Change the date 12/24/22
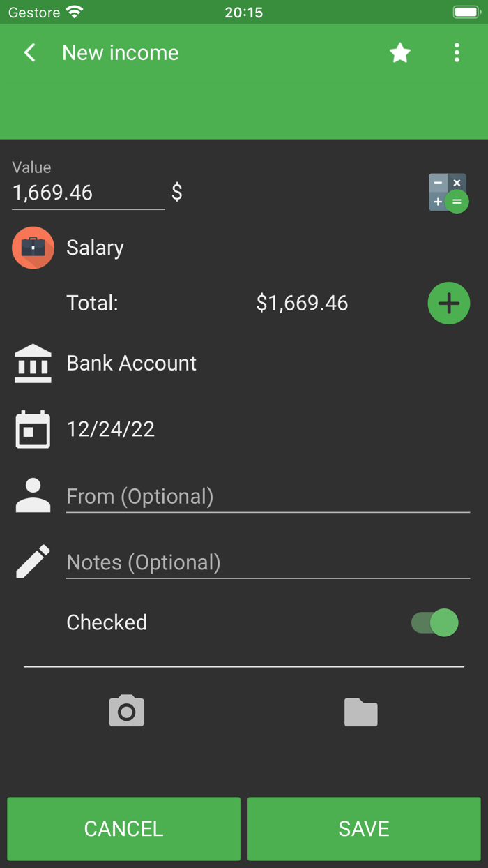 coord(110,429)
